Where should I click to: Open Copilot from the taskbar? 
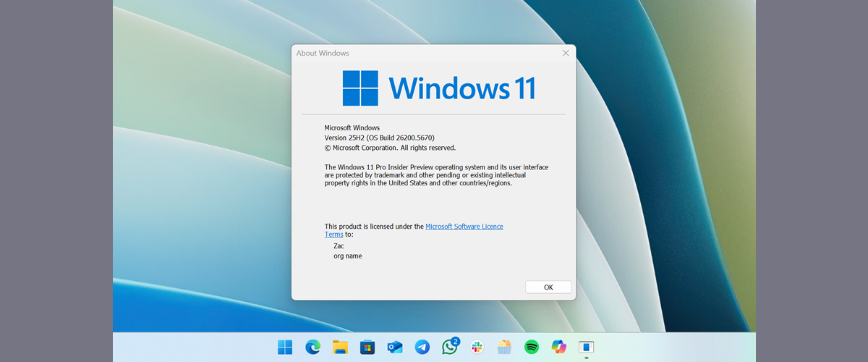point(559,347)
